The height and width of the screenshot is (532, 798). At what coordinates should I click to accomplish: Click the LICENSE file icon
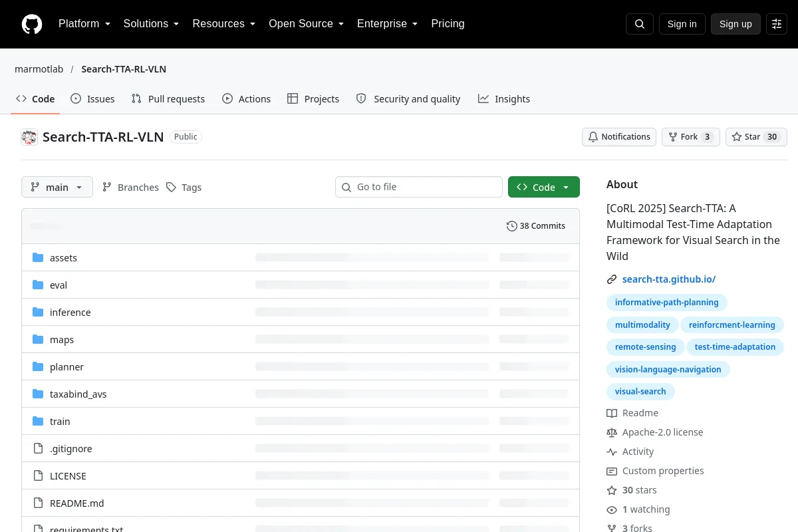tap(38, 475)
